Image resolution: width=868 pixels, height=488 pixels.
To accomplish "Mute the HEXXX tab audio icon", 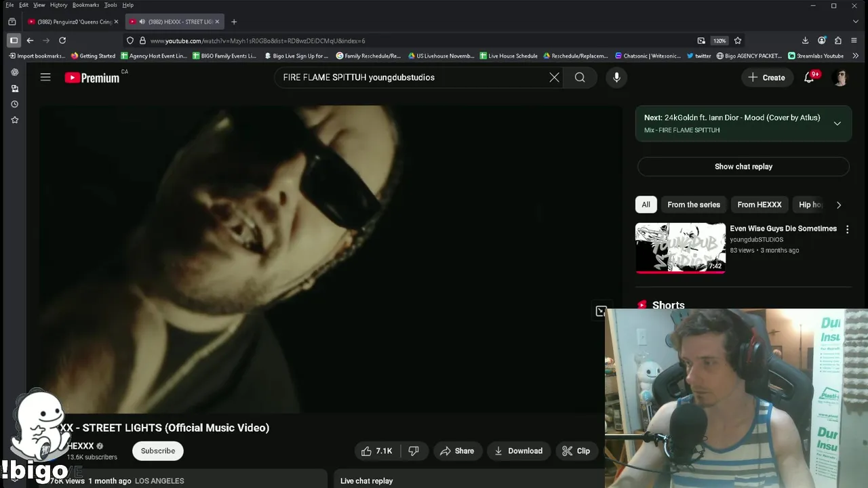I will tap(142, 22).
